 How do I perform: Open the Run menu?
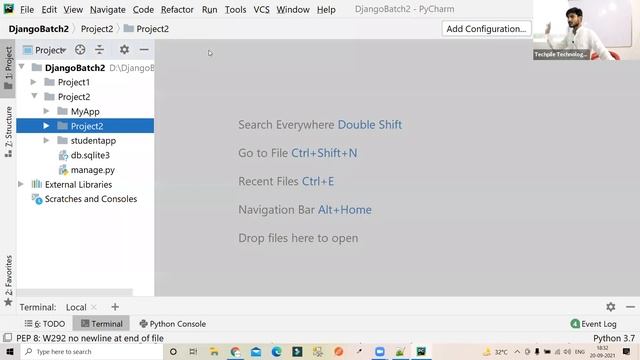pyautogui.click(x=209, y=9)
